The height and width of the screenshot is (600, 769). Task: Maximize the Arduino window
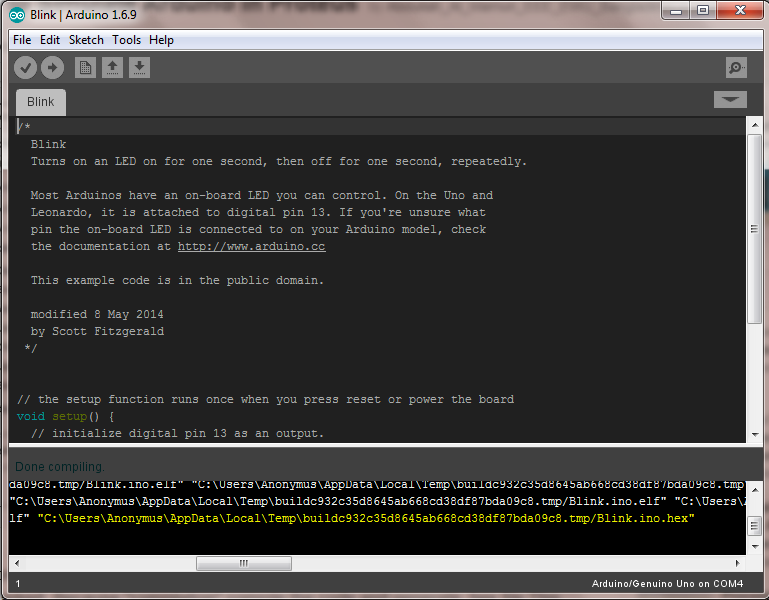coord(703,10)
